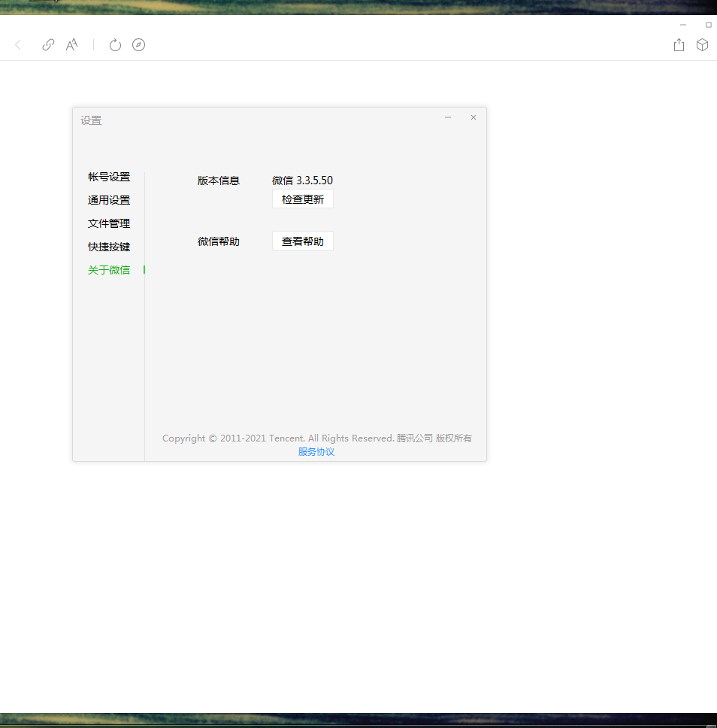Switch to 通用设置 tab
The image size is (717, 728).
point(109,200)
